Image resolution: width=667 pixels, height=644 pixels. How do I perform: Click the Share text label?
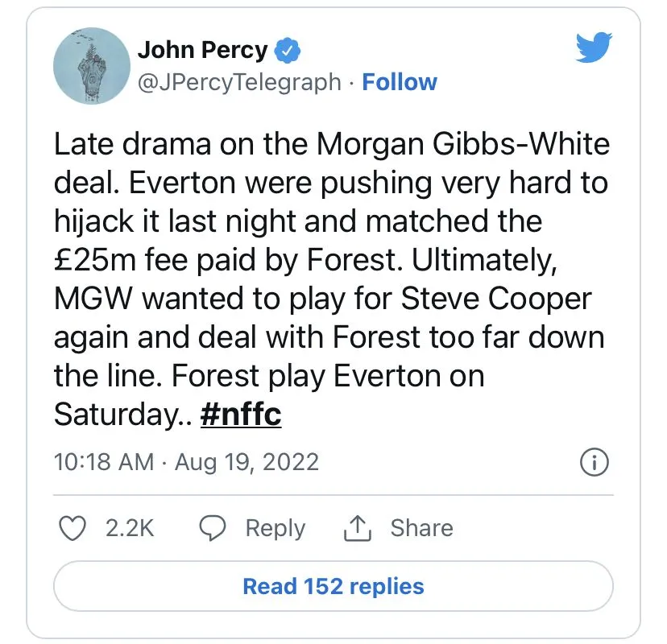(x=421, y=528)
